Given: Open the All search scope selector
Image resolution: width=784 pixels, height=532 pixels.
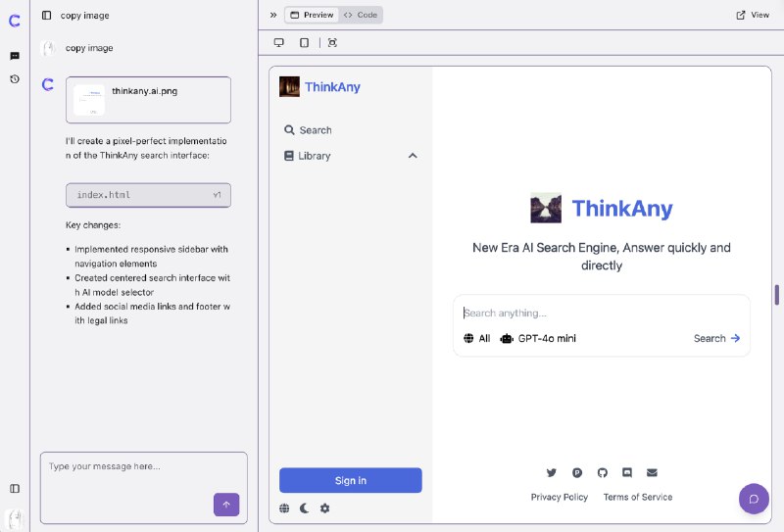Looking at the screenshot, I should pos(476,338).
